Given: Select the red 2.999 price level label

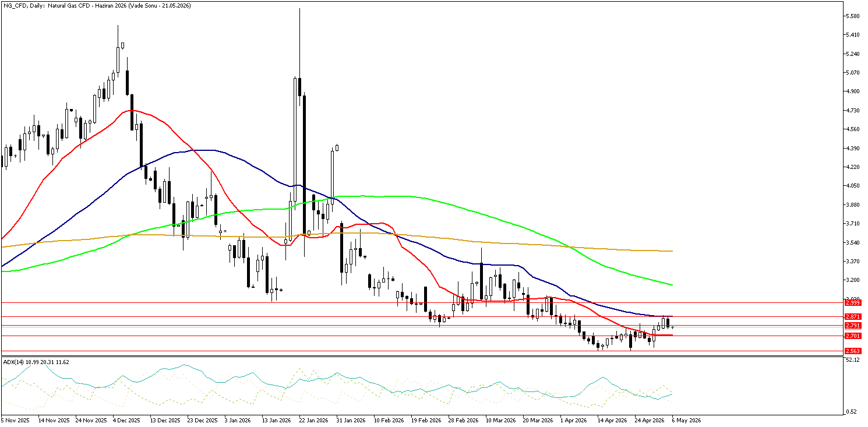Looking at the screenshot, I should 853,302.
